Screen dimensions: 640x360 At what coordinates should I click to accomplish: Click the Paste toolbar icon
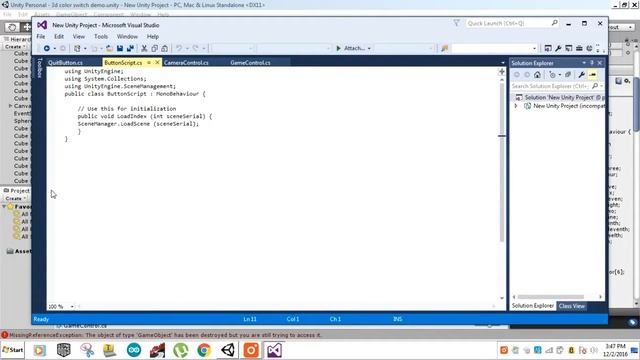(164, 48)
